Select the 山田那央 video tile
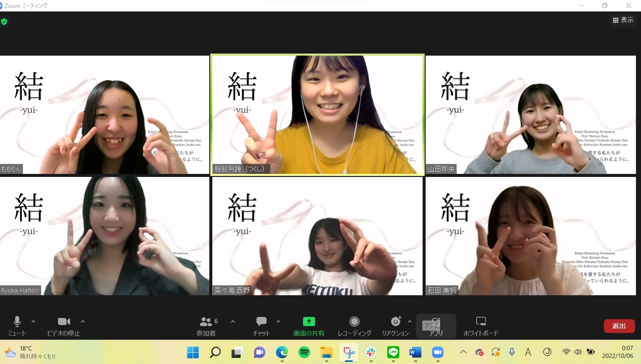 [530, 115]
